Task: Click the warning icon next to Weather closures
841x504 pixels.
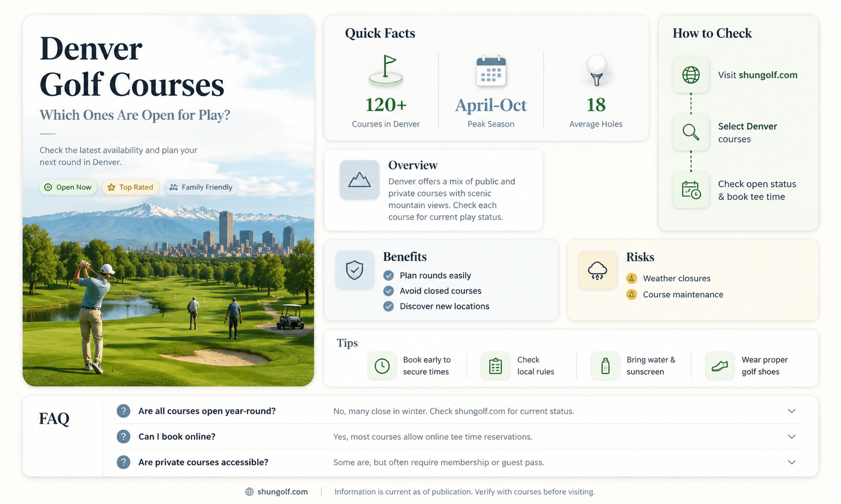Action: click(632, 278)
